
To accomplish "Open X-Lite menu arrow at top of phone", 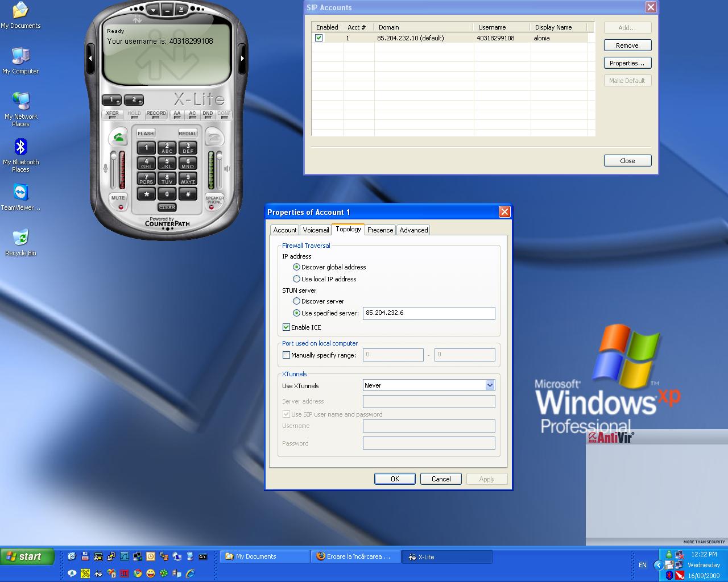I will pos(153,10).
